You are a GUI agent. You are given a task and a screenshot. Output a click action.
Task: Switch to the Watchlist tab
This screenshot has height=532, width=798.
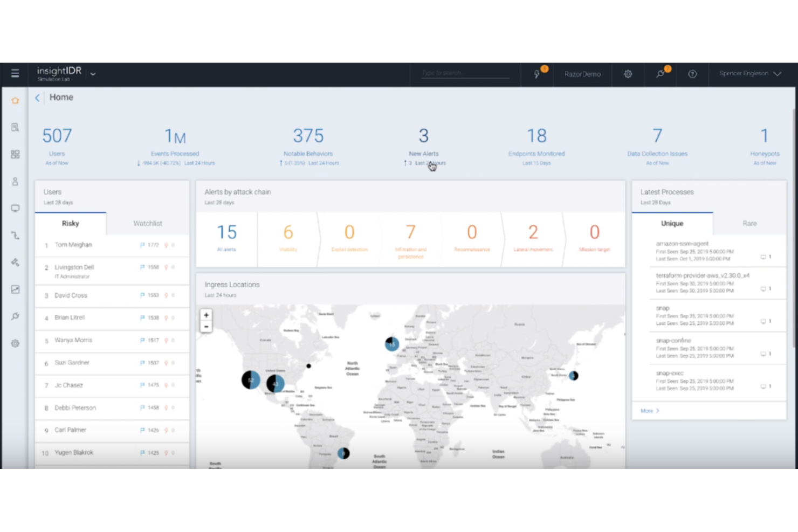147,223
